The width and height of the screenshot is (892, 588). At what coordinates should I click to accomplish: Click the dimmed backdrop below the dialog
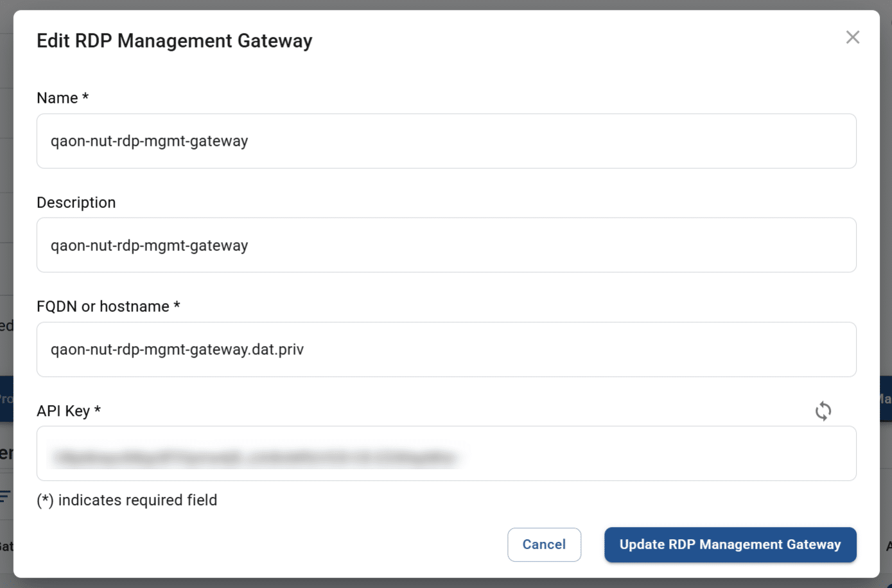tap(446, 583)
